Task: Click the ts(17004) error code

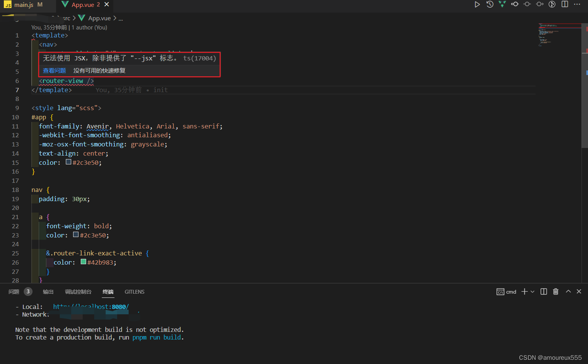Action: coord(199,58)
